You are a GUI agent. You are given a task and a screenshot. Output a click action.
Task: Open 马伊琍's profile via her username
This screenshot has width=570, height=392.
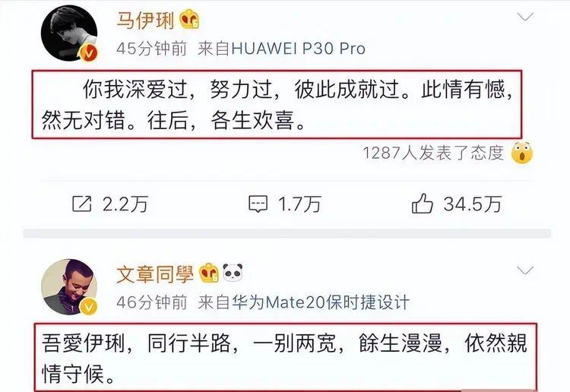(x=145, y=20)
